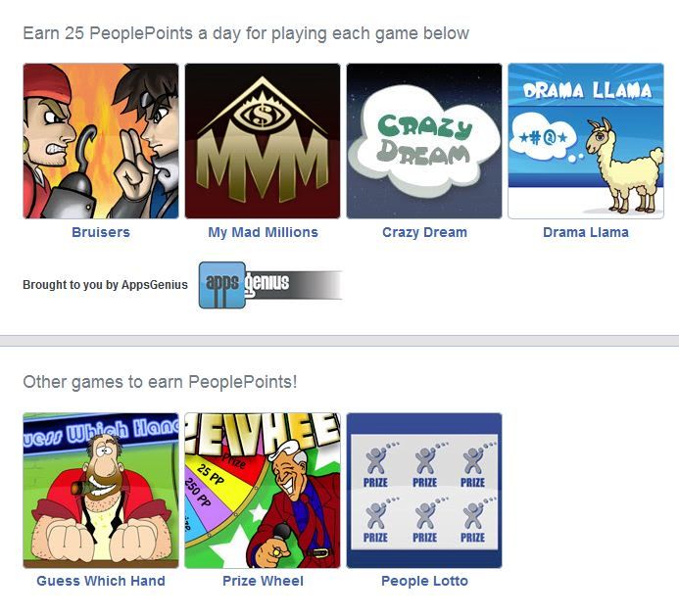
Task: Click the Drama Llama speech bubble
Action: pos(545,138)
